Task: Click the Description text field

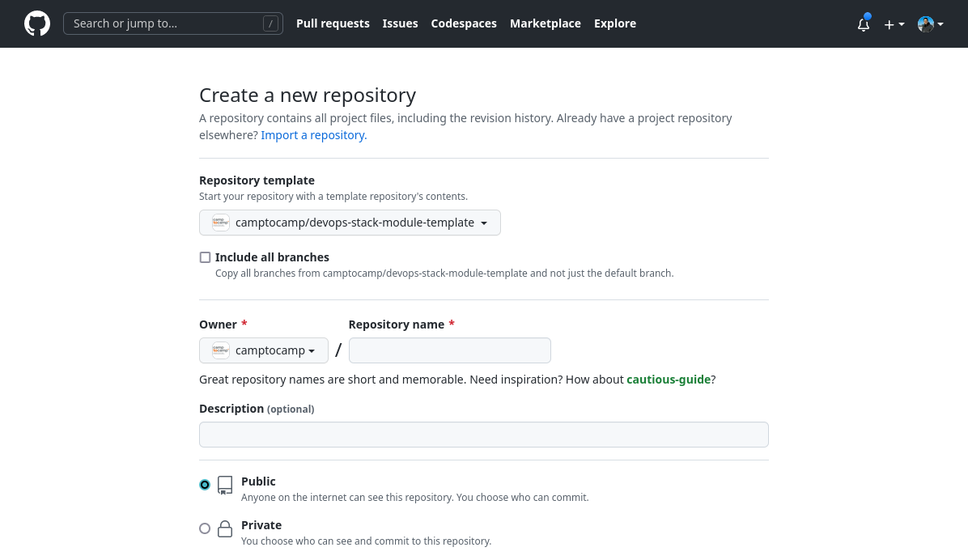Action: pyautogui.click(x=483, y=435)
